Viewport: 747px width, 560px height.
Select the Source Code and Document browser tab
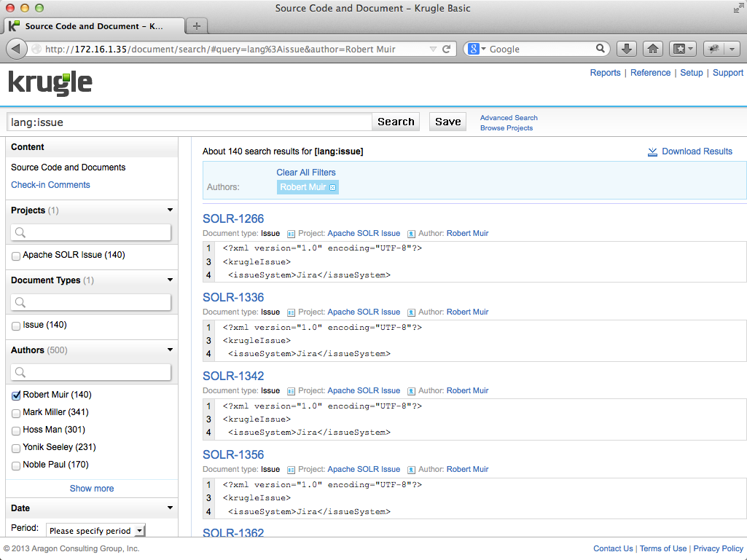94,26
